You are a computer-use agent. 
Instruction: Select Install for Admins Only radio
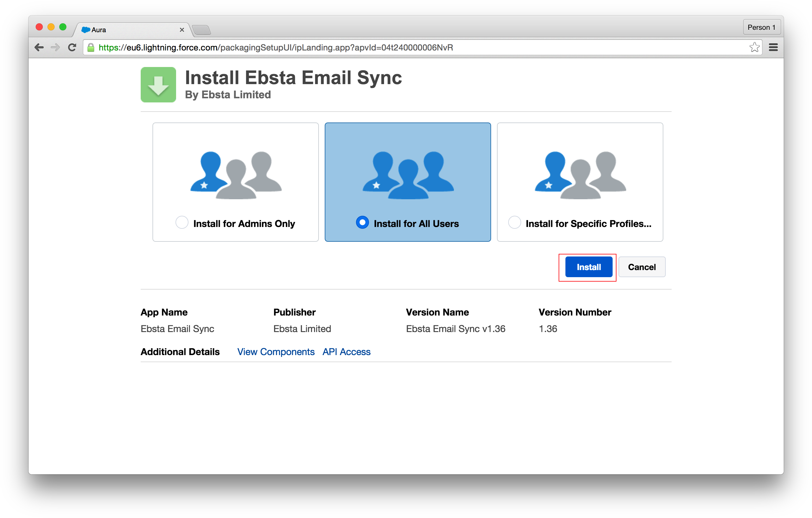coord(182,223)
